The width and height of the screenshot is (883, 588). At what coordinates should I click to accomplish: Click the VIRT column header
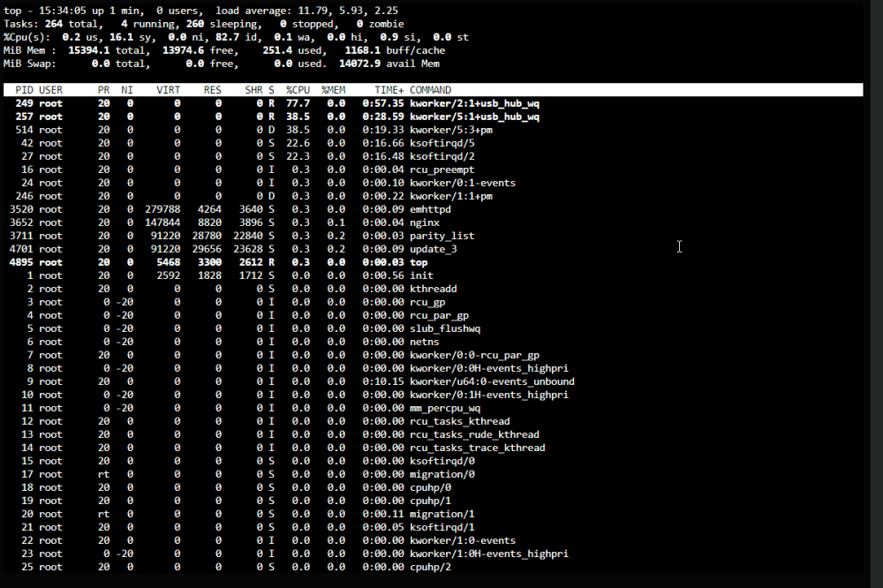(x=169, y=90)
